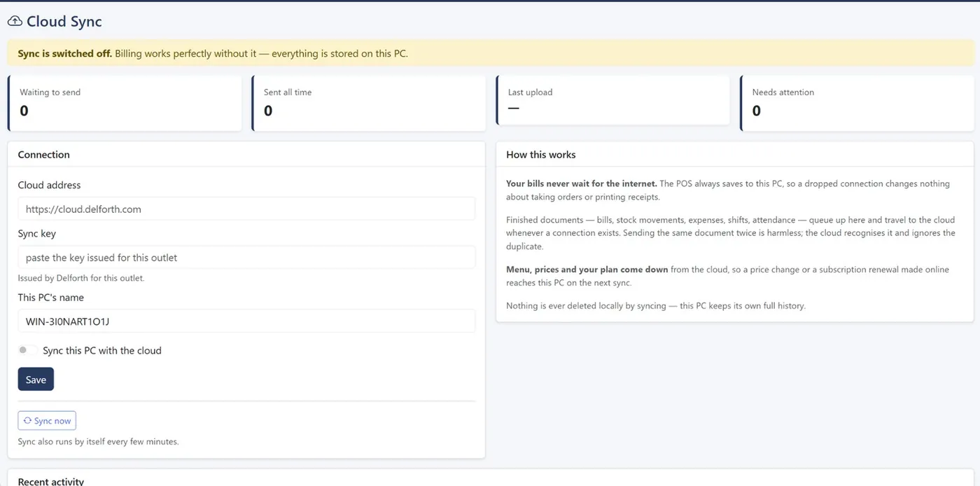The image size is (980, 486).
Task: Click the How this works heading
Action: [x=541, y=155]
